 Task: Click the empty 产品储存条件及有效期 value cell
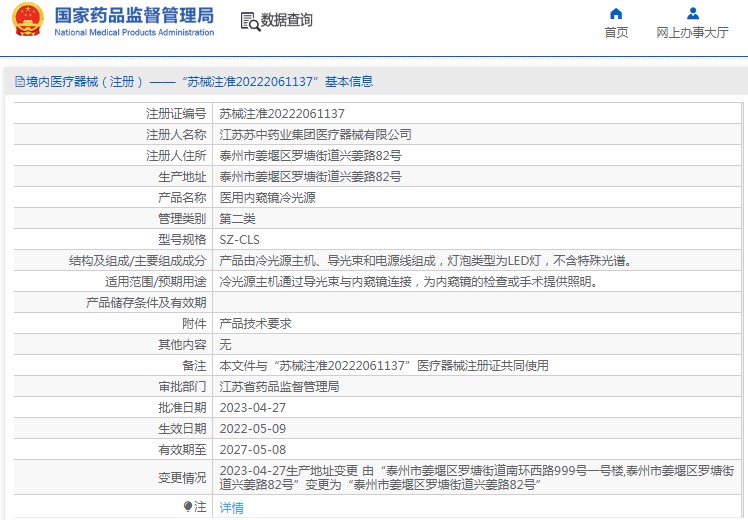(x=477, y=302)
